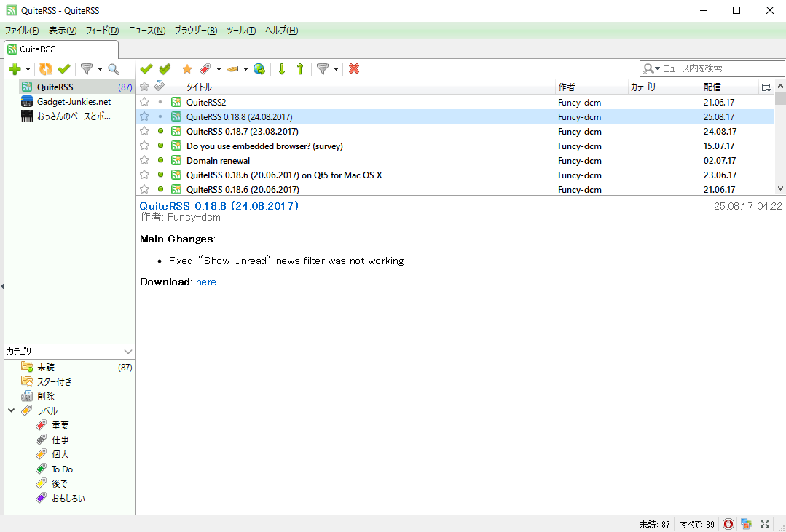Star the QuiteRSS 0.18.8 (24.08.2017) item

click(x=144, y=116)
